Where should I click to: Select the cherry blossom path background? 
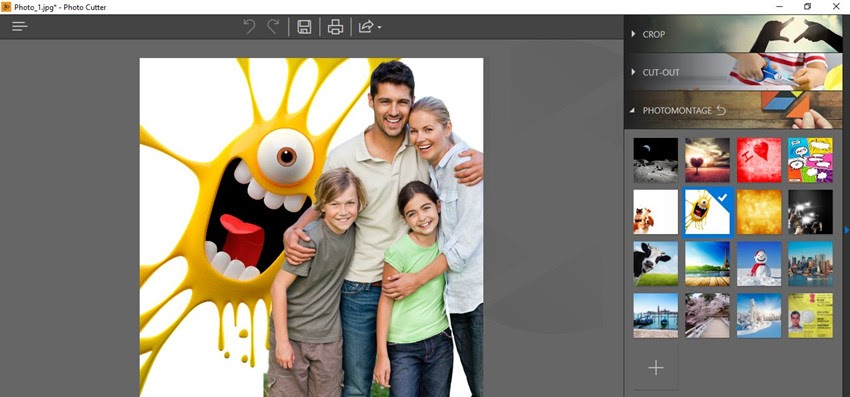707,316
